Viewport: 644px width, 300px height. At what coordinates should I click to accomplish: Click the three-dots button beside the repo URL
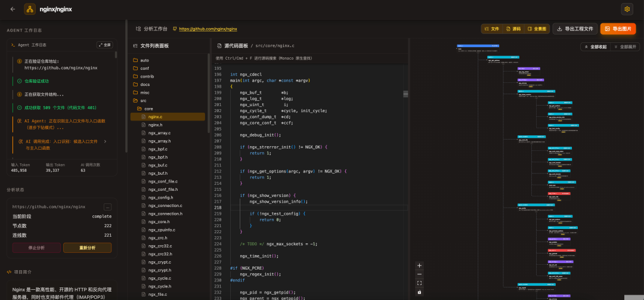(x=107, y=207)
